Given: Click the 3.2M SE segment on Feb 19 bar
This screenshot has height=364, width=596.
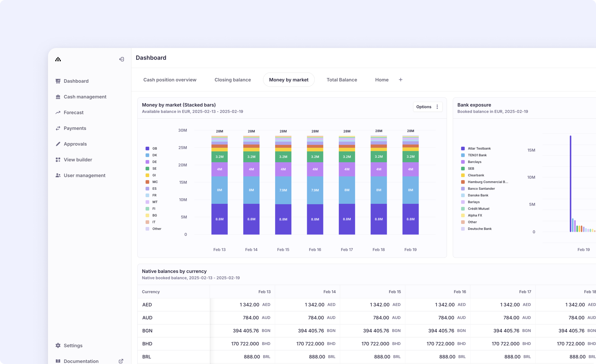Looking at the screenshot, I should click(410, 157).
